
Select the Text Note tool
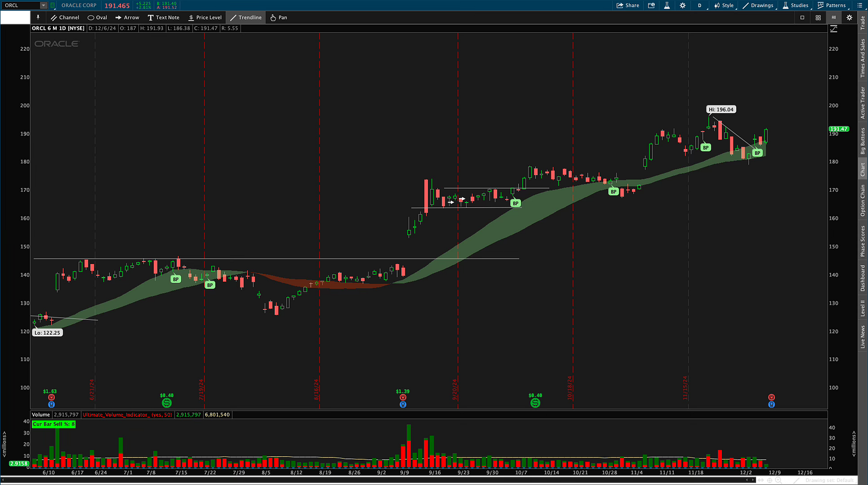click(x=163, y=17)
